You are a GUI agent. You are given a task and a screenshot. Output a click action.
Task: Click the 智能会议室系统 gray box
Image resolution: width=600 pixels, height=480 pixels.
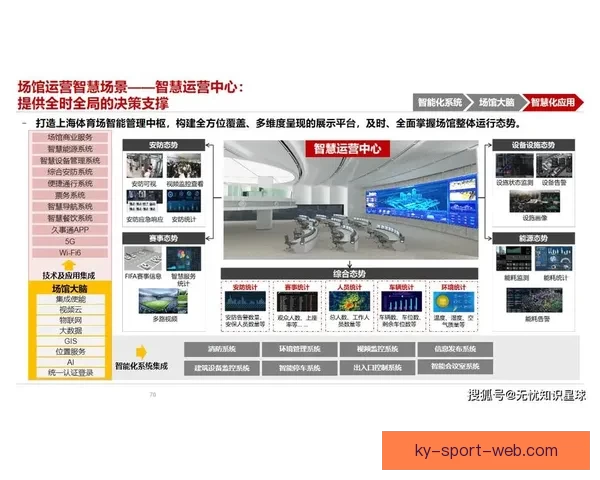[455, 366]
